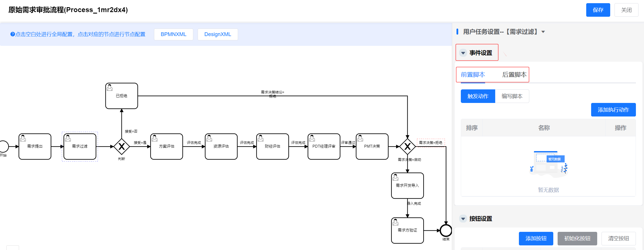Save the process with 保存 button
Viewport: 644px width, 250px height.
click(598, 10)
